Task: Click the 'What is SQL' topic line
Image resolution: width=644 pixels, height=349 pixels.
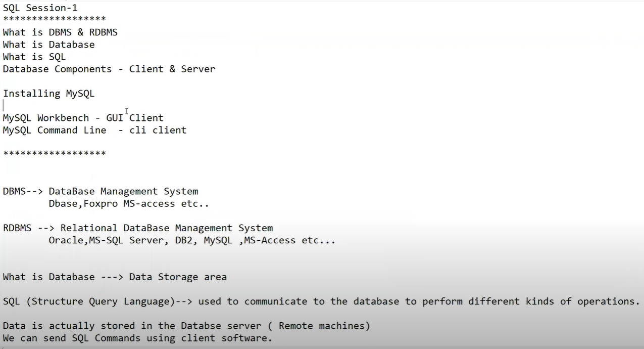Action: (34, 57)
